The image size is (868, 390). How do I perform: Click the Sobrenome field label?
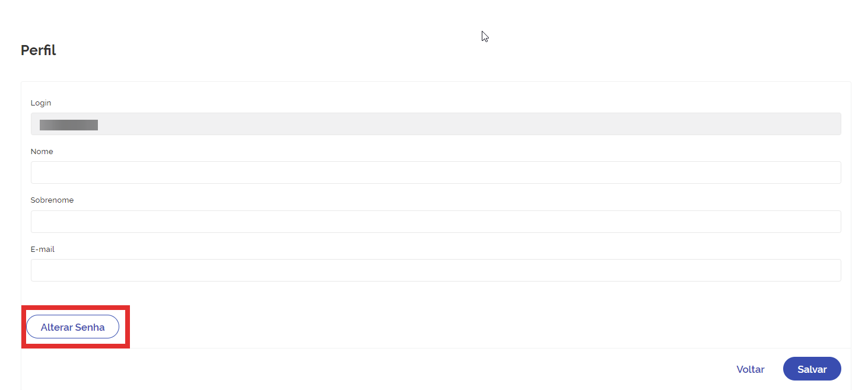tap(52, 200)
